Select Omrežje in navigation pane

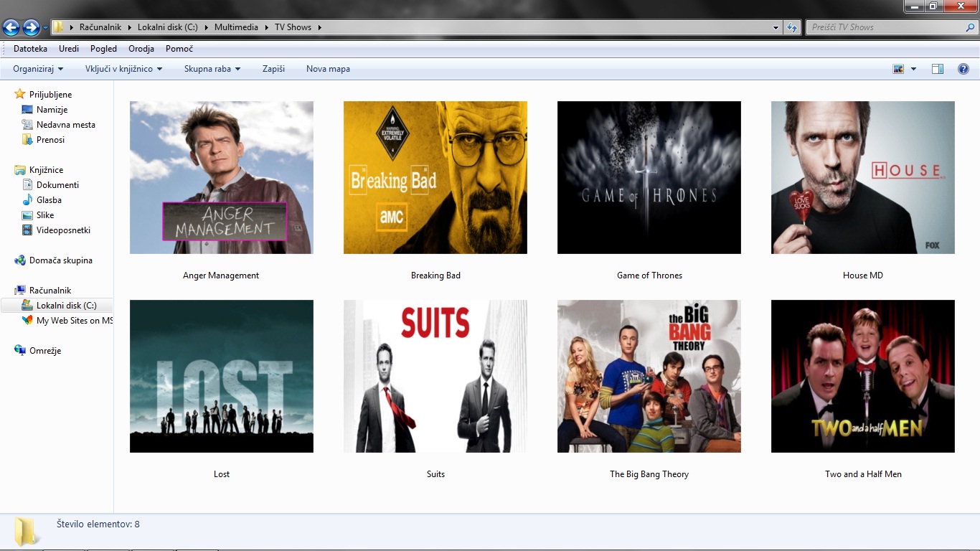point(37,351)
